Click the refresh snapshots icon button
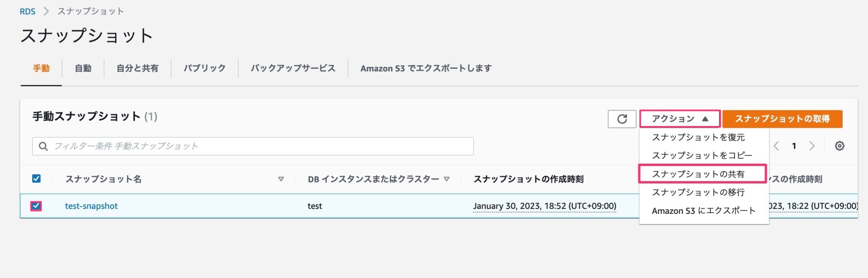This screenshot has width=868, height=278. pos(622,119)
